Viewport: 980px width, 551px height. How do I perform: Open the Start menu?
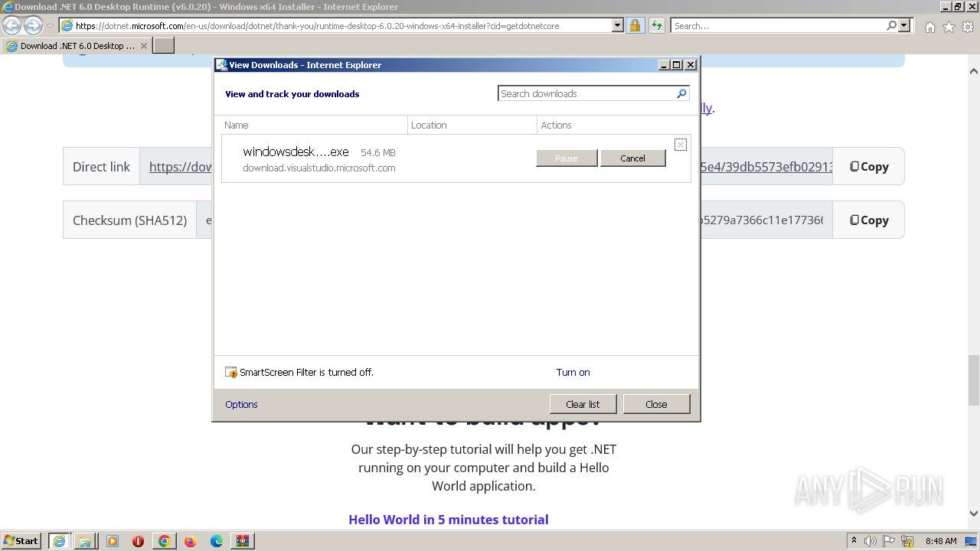pos(21,541)
